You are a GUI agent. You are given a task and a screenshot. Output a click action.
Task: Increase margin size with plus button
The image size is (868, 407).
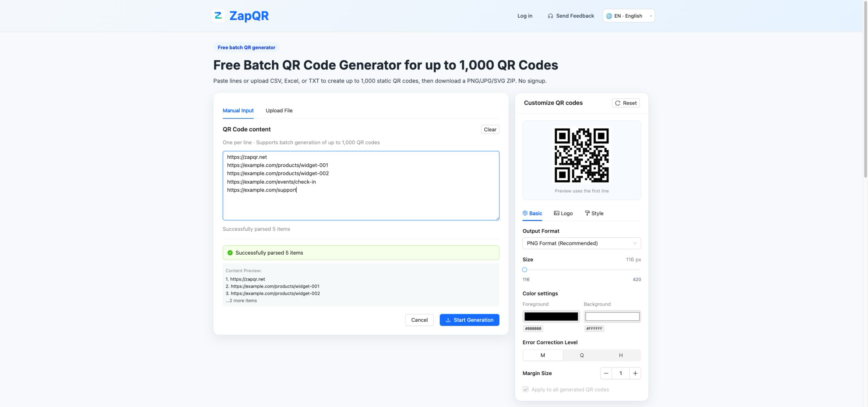[635, 373]
